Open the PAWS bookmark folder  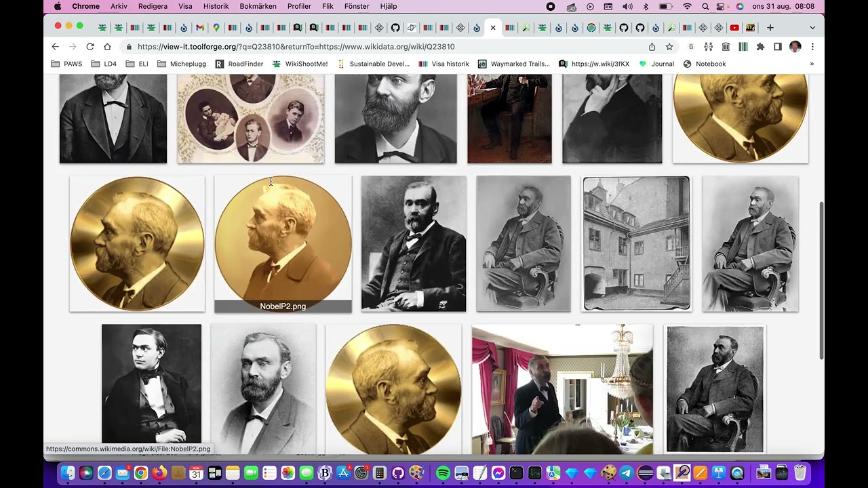(x=66, y=64)
